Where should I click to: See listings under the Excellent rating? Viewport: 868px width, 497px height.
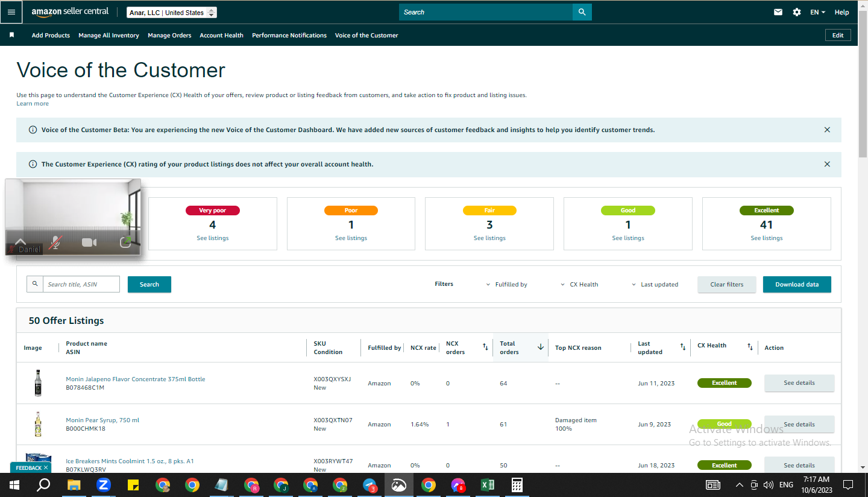pos(767,238)
